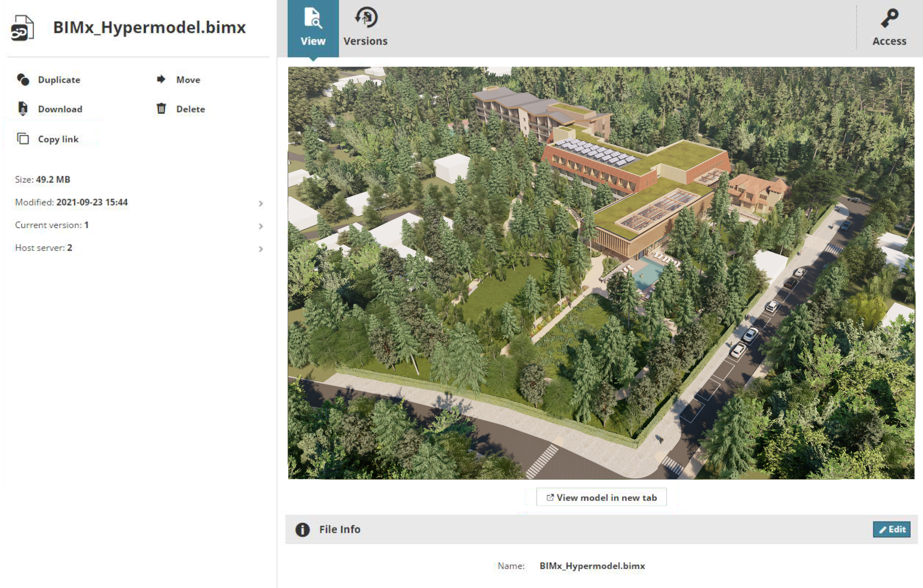Click the building model preview image
This screenshot has height=588, width=923.
click(600, 272)
